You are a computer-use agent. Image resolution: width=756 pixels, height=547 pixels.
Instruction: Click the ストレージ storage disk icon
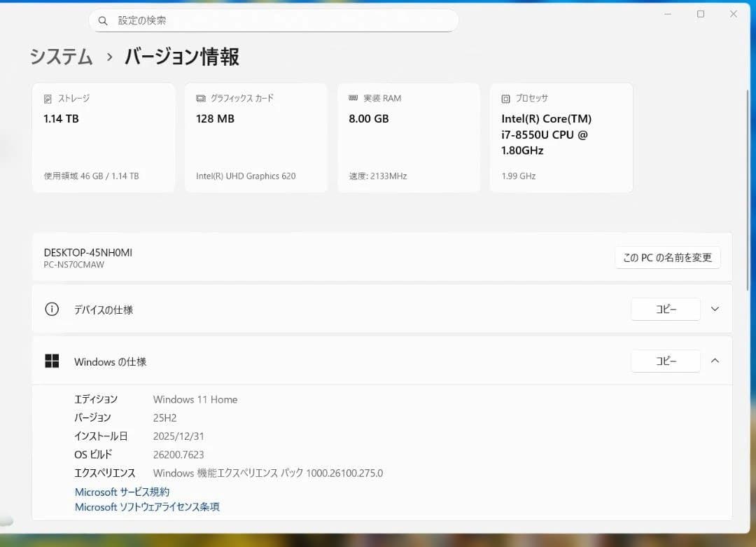point(47,98)
